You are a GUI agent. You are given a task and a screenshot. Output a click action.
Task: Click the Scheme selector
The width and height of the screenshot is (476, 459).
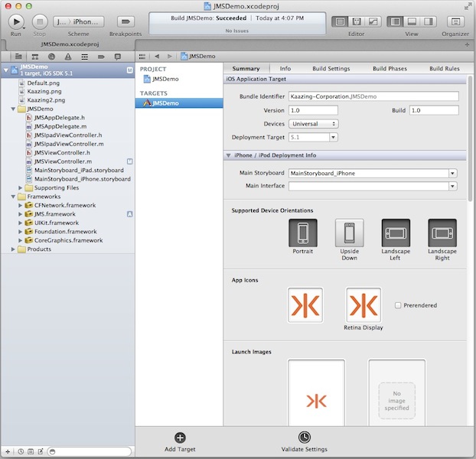click(79, 22)
